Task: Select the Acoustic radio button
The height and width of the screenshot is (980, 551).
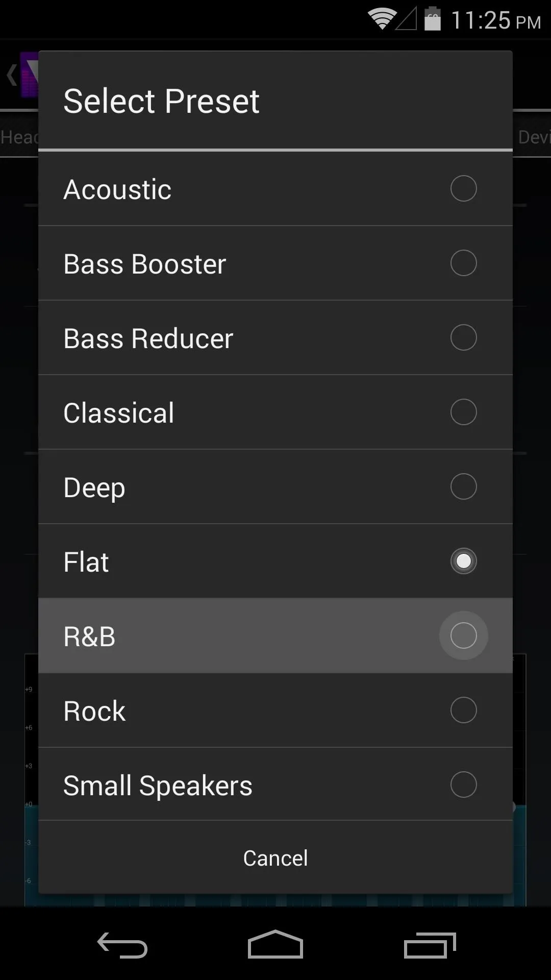Action: pyautogui.click(x=463, y=188)
